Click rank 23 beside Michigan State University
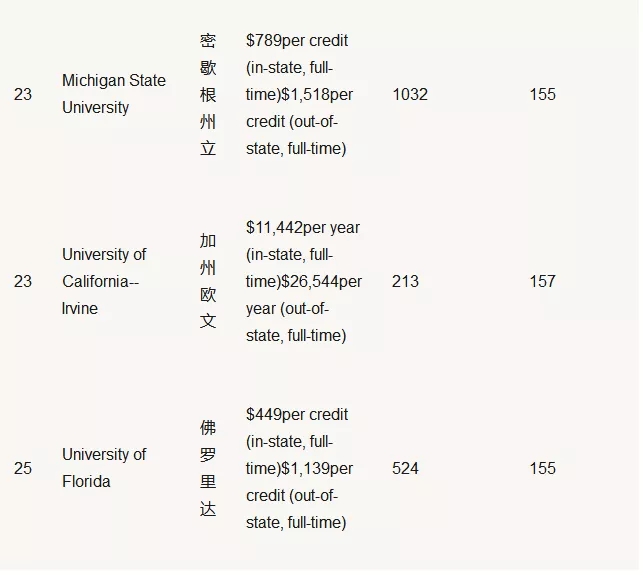Screen dimensions: 643x575 23,94
